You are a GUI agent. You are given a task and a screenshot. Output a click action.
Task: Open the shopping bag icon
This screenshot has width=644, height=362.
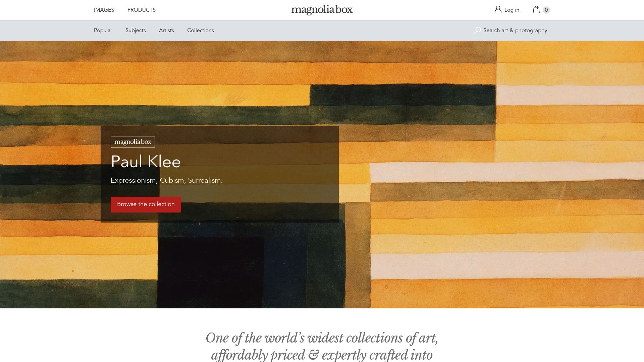[536, 10]
